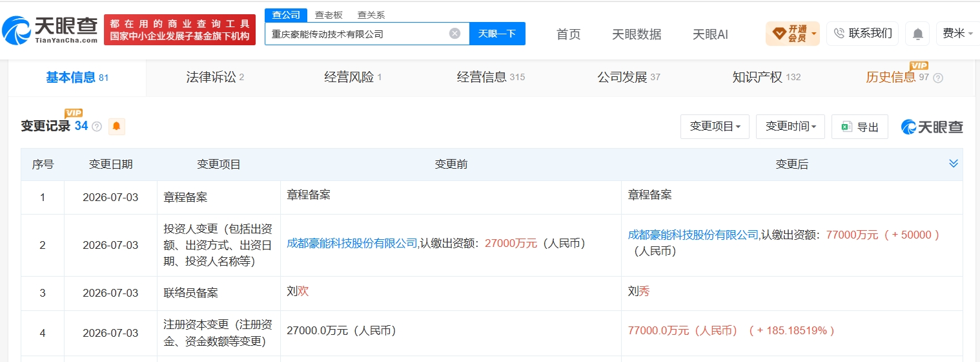Click the 天眼一下 search button

coord(497,34)
